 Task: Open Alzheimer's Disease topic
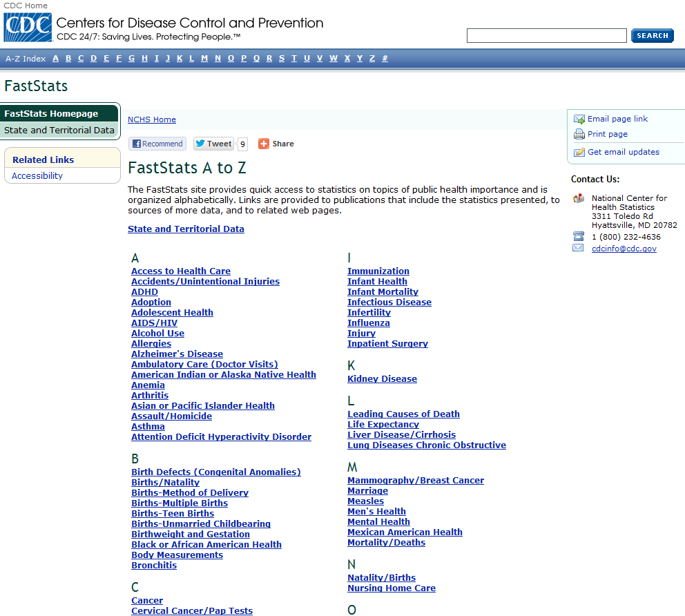177,354
